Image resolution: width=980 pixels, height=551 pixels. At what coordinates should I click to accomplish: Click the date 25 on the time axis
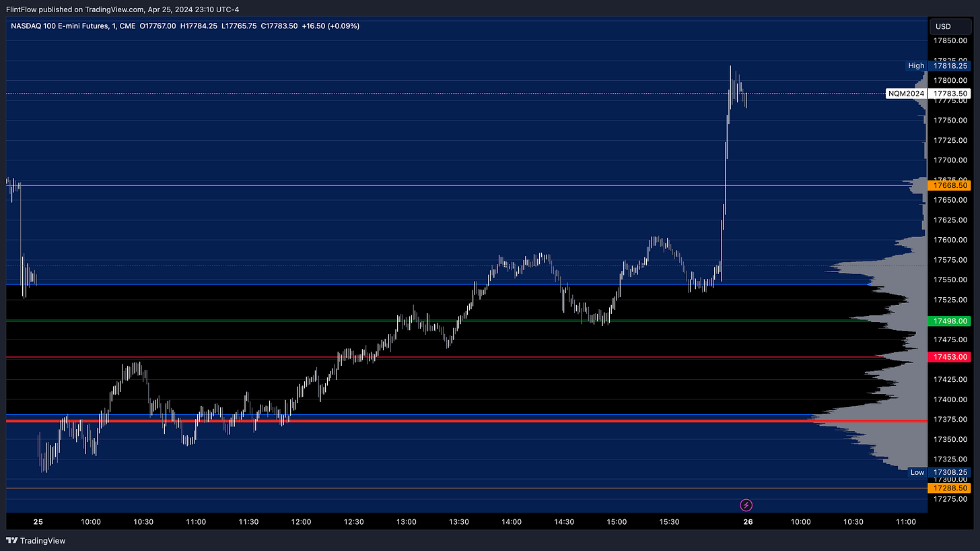click(38, 522)
